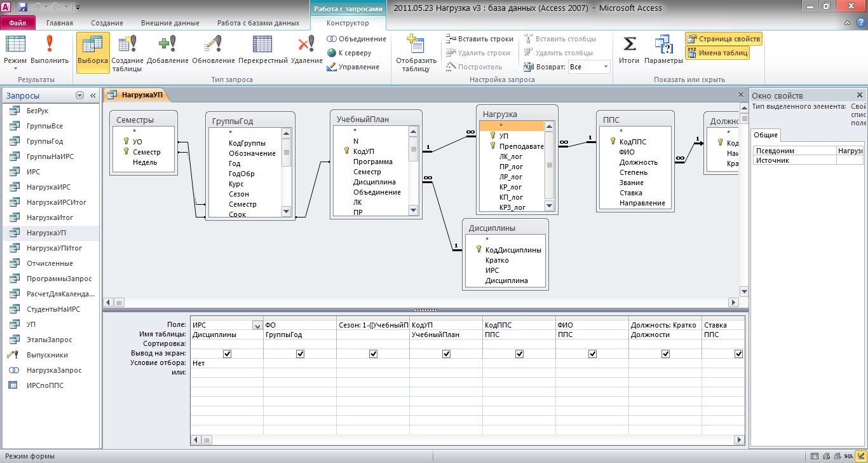This screenshot has height=463, width=868.
Task: Switch to Внешние данные tab
Action: coord(170,23)
